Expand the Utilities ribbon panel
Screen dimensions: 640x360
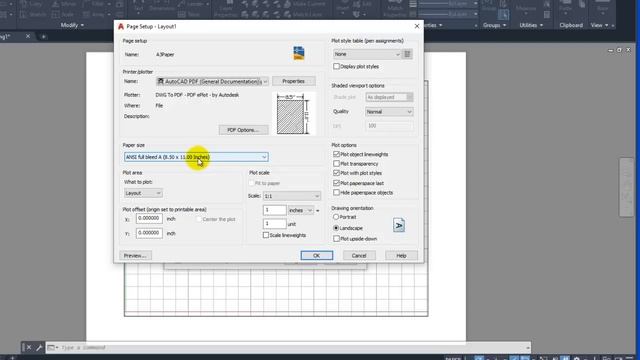[x=531, y=25]
